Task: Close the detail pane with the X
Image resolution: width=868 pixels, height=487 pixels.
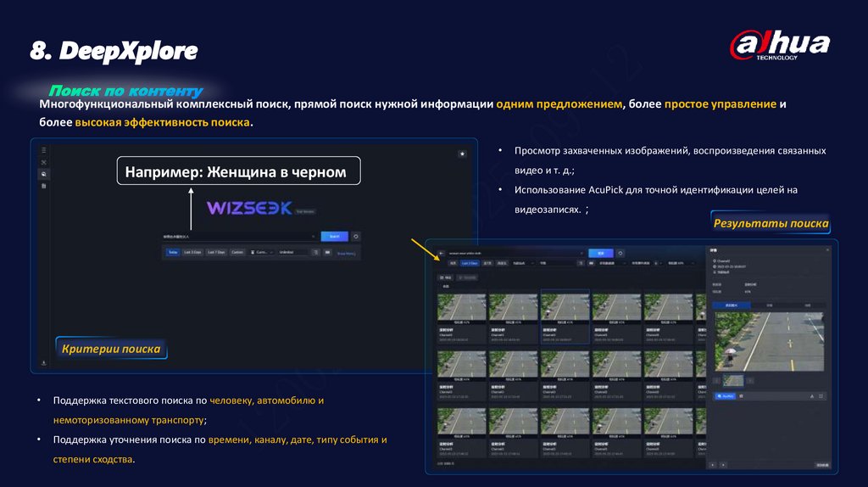Action: (827, 250)
